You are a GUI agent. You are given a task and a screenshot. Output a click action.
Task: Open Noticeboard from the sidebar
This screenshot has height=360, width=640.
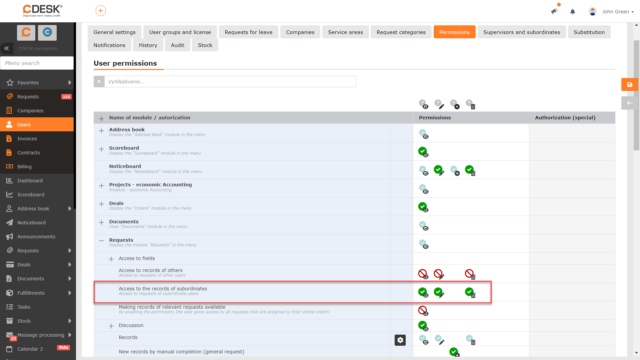pos(37,222)
